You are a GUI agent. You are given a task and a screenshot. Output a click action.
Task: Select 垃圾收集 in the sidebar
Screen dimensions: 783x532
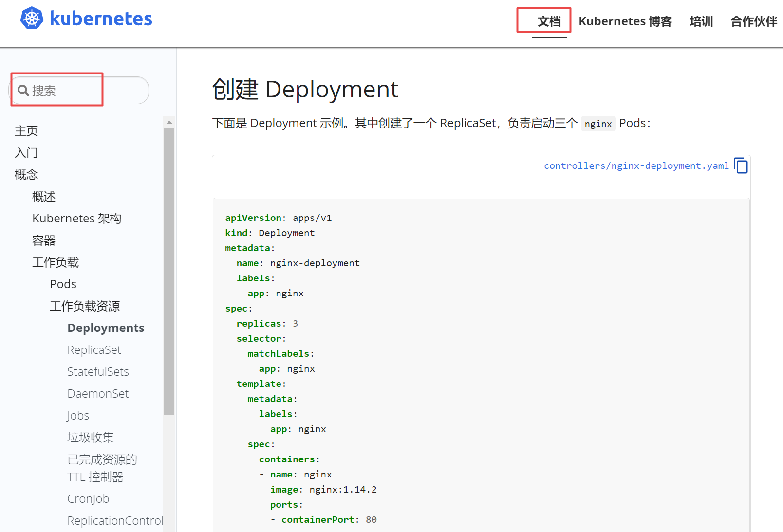click(90, 437)
